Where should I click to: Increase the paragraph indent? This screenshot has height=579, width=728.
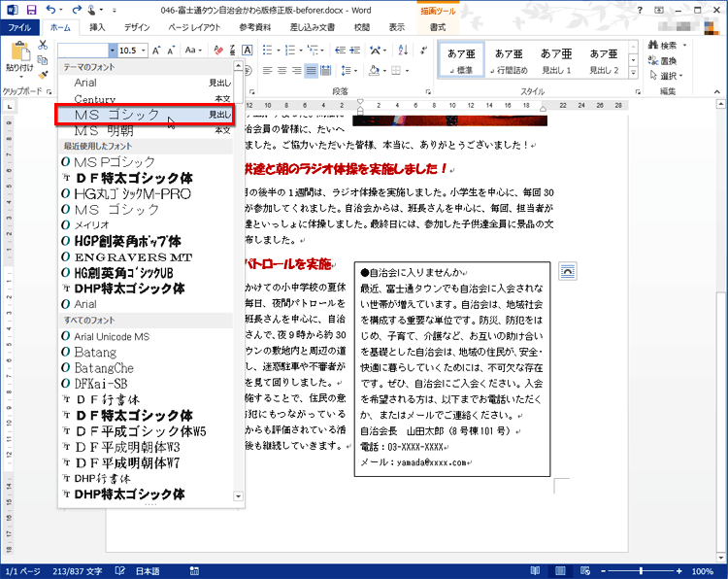point(355,51)
